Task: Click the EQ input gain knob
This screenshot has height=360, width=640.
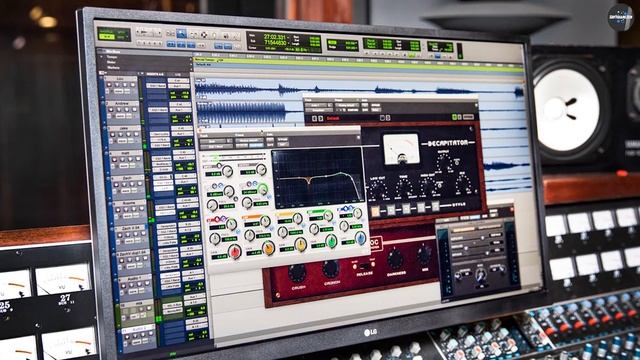Action: (227, 171)
